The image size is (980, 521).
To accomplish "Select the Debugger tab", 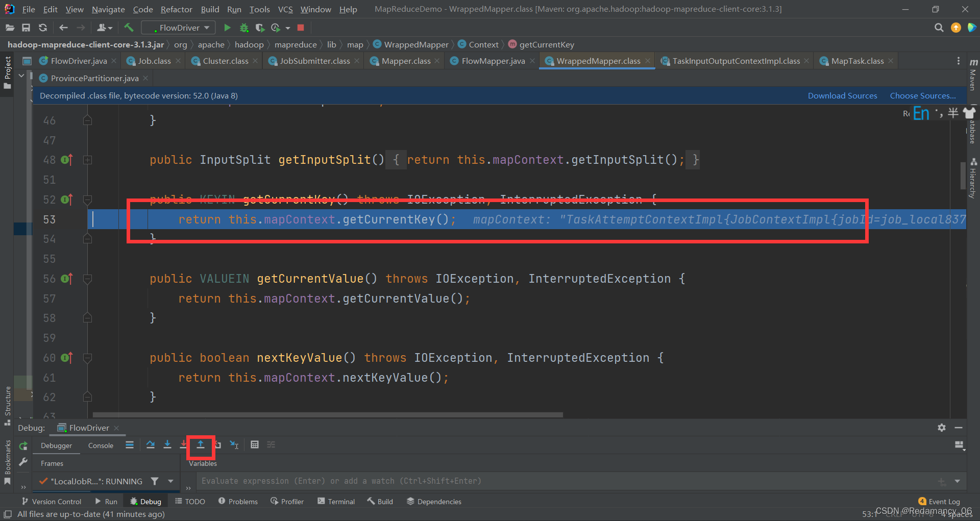I will 56,445.
